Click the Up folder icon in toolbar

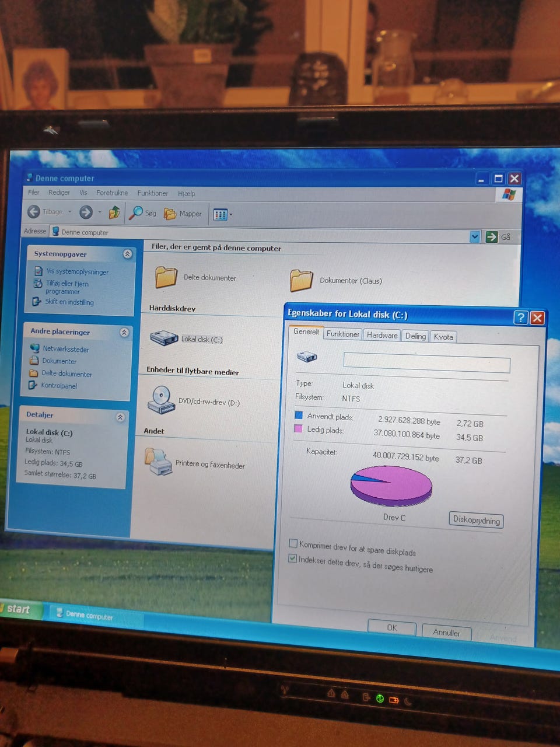point(114,212)
